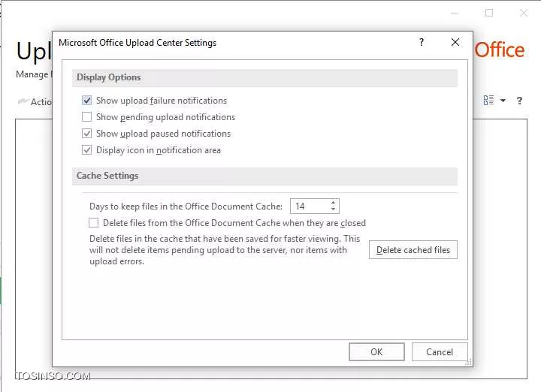Cancel the settings dialog
The image size is (541, 392).
(x=440, y=351)
